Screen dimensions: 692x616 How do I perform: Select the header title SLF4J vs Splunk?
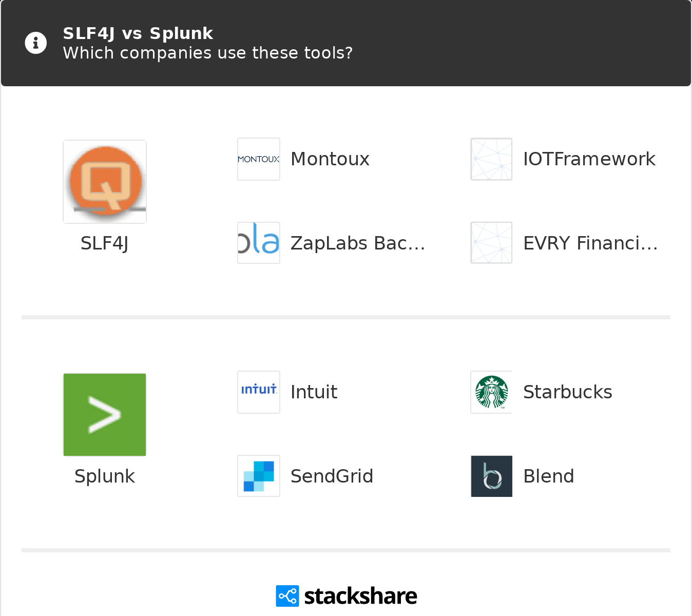tap(138, 33)
